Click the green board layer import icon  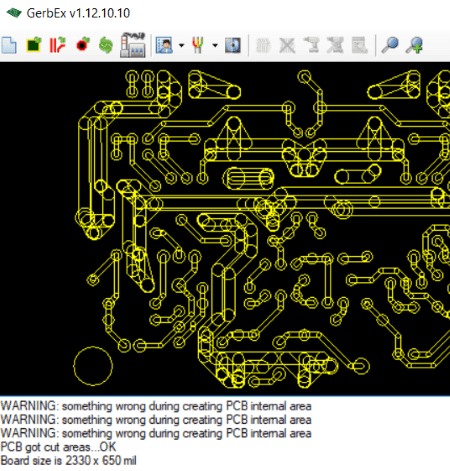click(34, 45)
